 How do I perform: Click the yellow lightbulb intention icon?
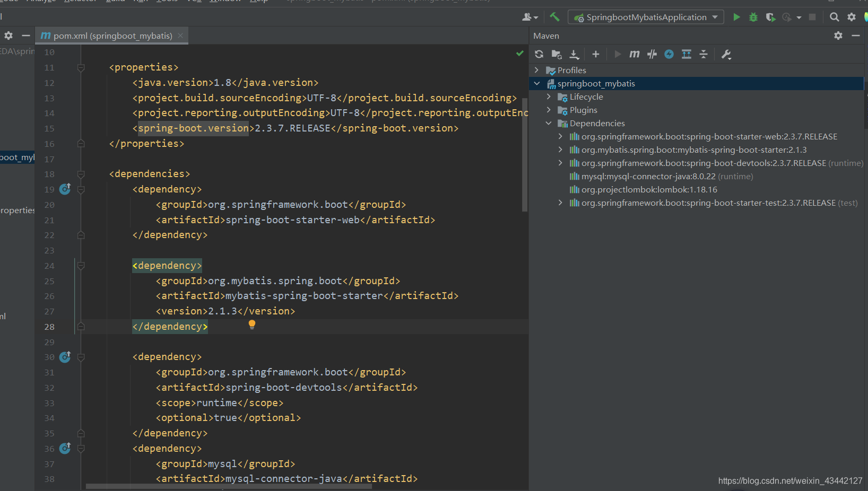tap(251, 324)
